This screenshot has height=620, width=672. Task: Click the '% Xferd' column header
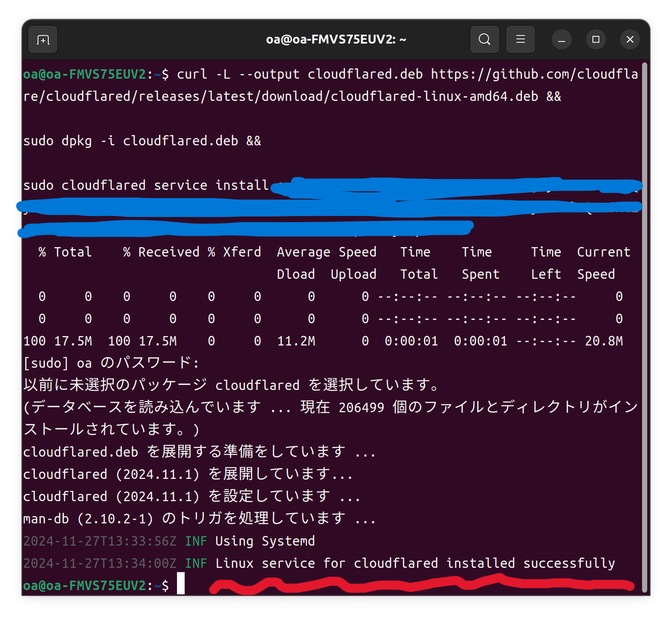click(x=235, y=252)
